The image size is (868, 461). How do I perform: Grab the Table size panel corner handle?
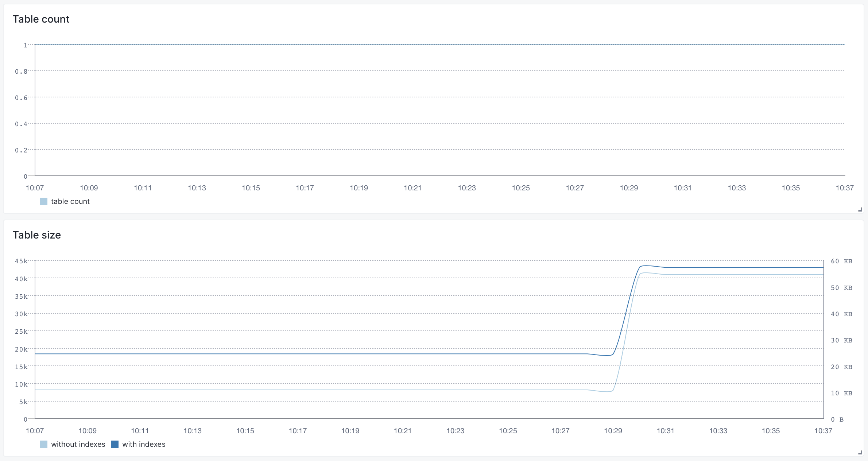860,452
